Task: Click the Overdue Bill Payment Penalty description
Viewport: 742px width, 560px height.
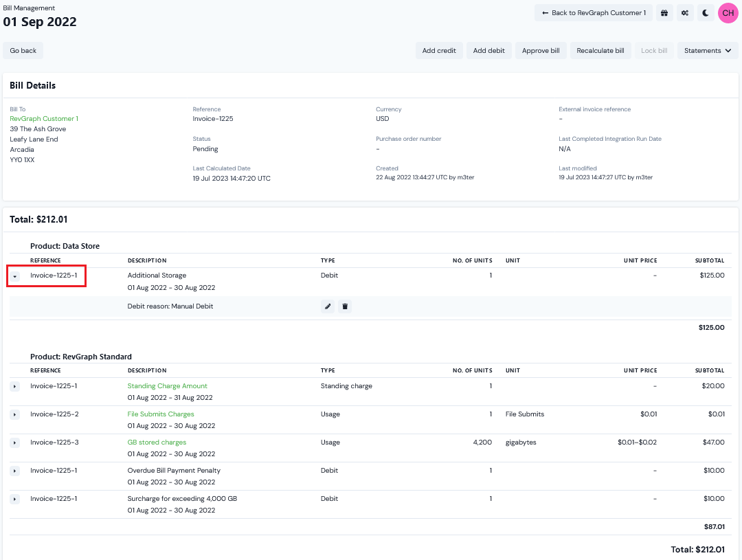Action: click(174, 471)
